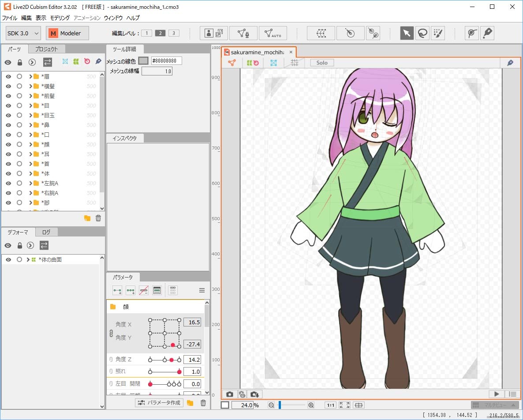Expand the *耳 folder
The height and width of the screenshot is (420, 523).
(x=30, y=154)
